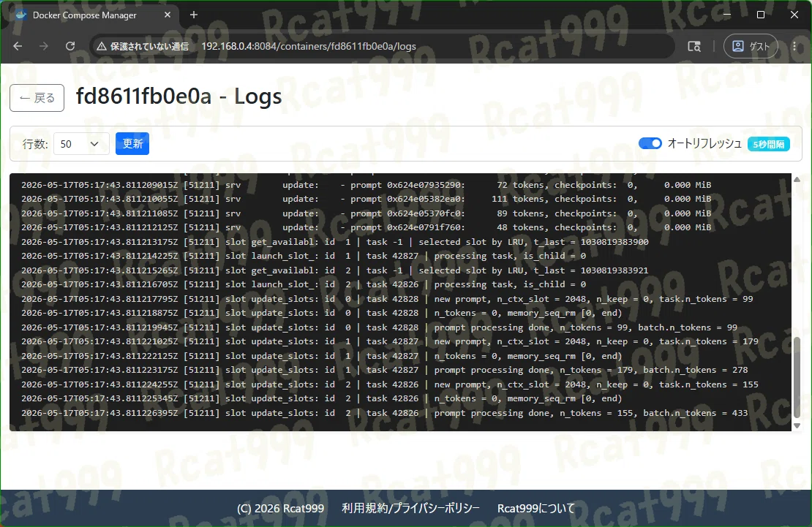Click the log panel scrollbar thumb
The width and height of the screenshot is (812, 527).
point(797,377)
